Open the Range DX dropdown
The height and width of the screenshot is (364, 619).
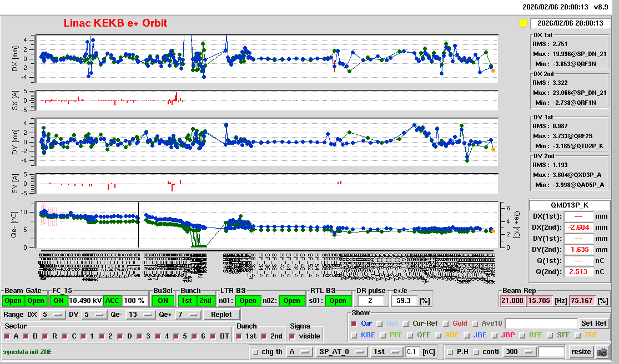point(52,315)
